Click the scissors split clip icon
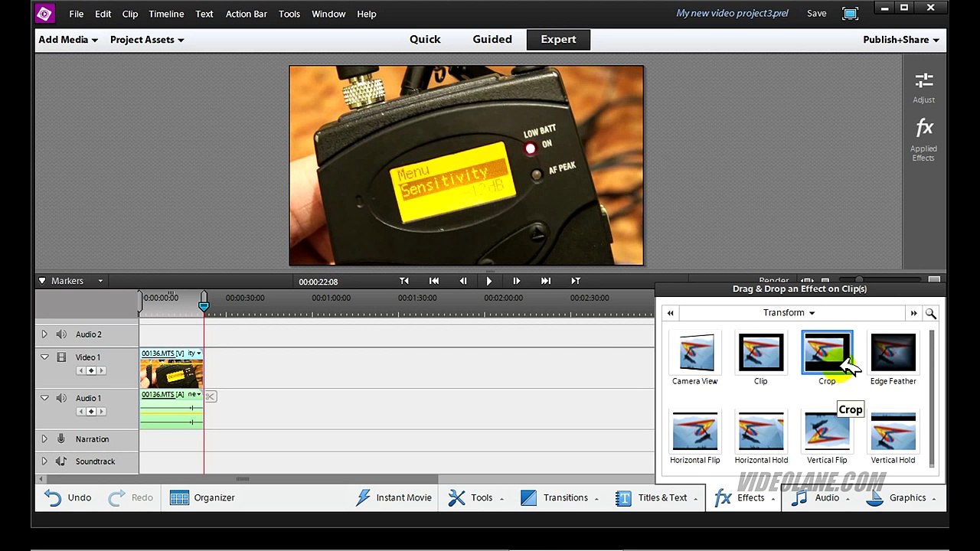The width and height of the screenshot is (980, 551). point(211,396)
